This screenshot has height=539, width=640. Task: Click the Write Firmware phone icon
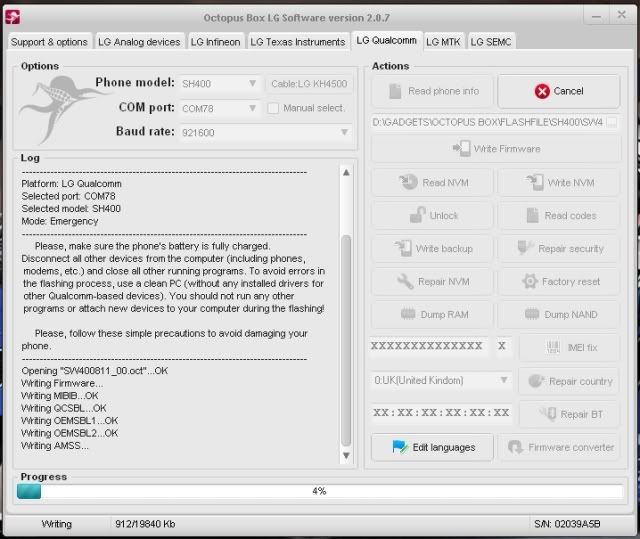462,149
